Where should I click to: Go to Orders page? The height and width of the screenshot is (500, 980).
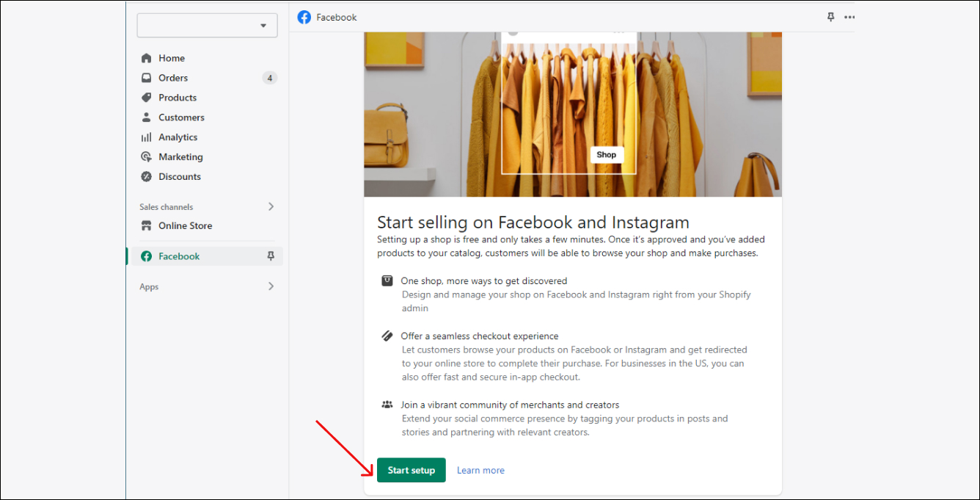click(173, 78)
